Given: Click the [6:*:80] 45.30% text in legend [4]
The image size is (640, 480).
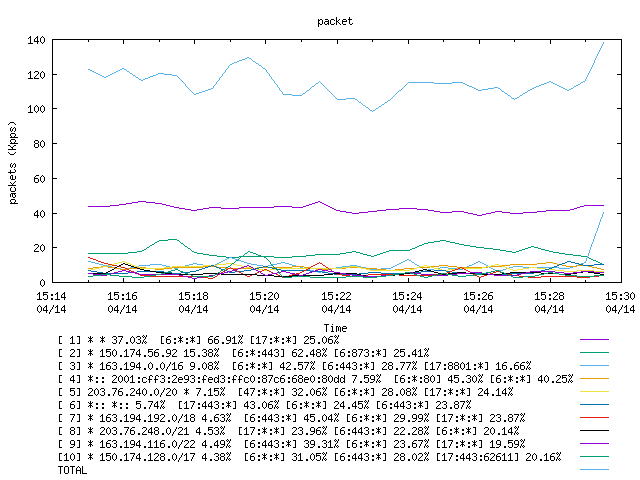Looking at the screenshot, I should (438, 379).
